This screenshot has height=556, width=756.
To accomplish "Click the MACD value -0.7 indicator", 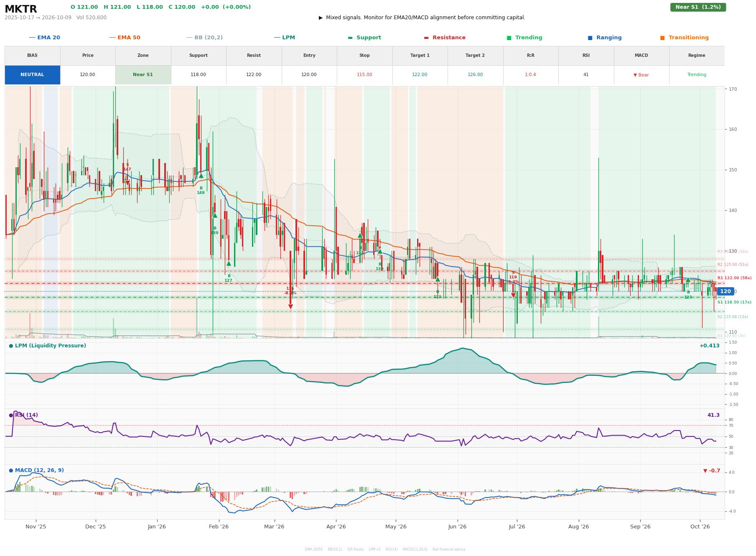I will (712, 471).
